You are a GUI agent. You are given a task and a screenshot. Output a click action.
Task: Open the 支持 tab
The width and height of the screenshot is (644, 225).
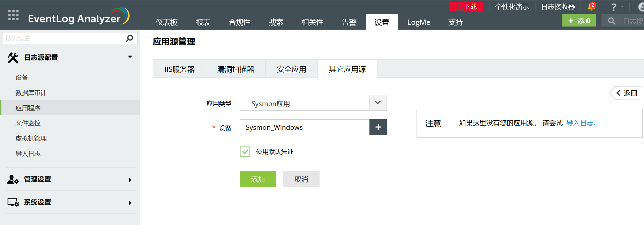(x=456, y=22)
